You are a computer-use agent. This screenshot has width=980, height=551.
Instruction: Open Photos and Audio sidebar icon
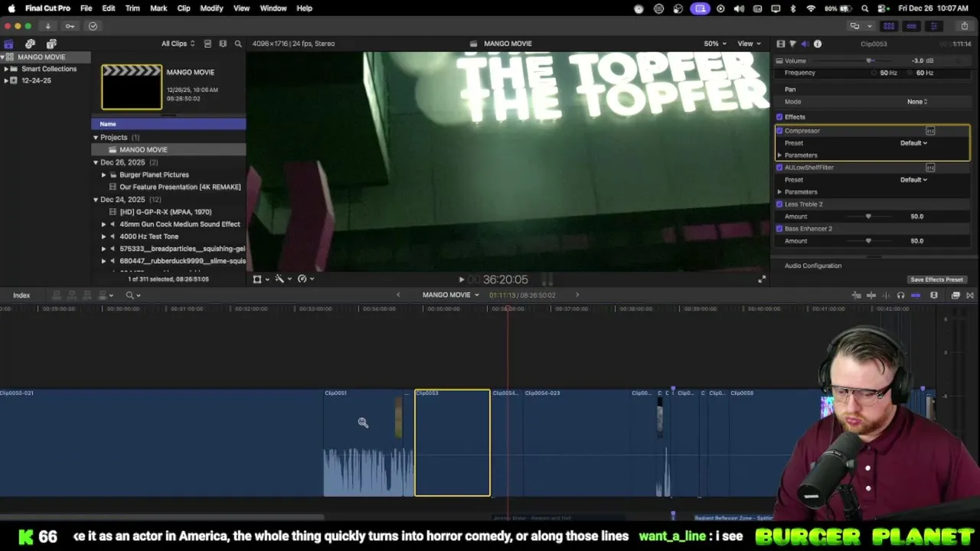[30, 44]
